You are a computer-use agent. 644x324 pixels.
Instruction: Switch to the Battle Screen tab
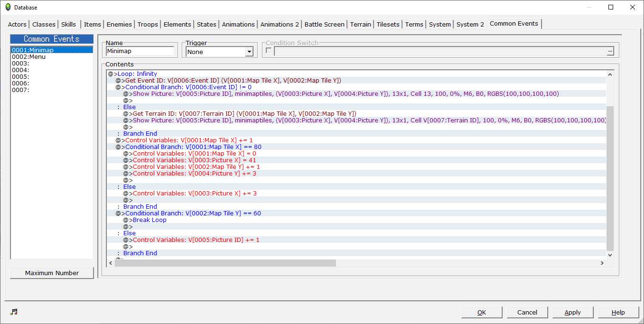click(x=325, y=24)
